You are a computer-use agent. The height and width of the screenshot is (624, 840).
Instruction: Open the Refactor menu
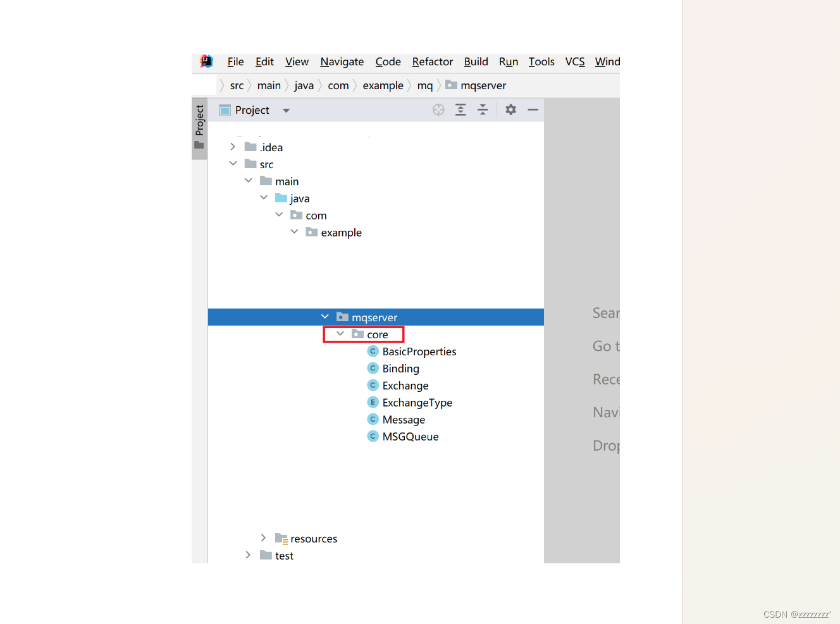pyautogui.click(x=433, y=61)
